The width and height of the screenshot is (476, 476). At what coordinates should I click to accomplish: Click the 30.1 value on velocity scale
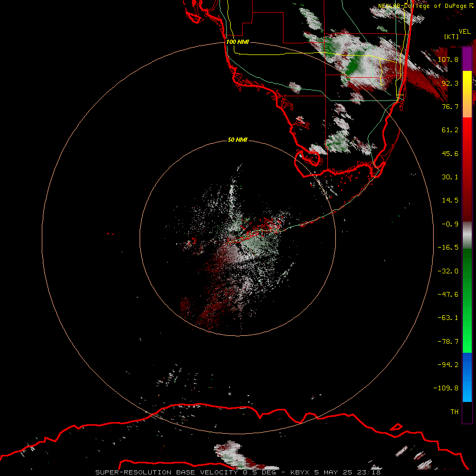(x=450, y=177)
